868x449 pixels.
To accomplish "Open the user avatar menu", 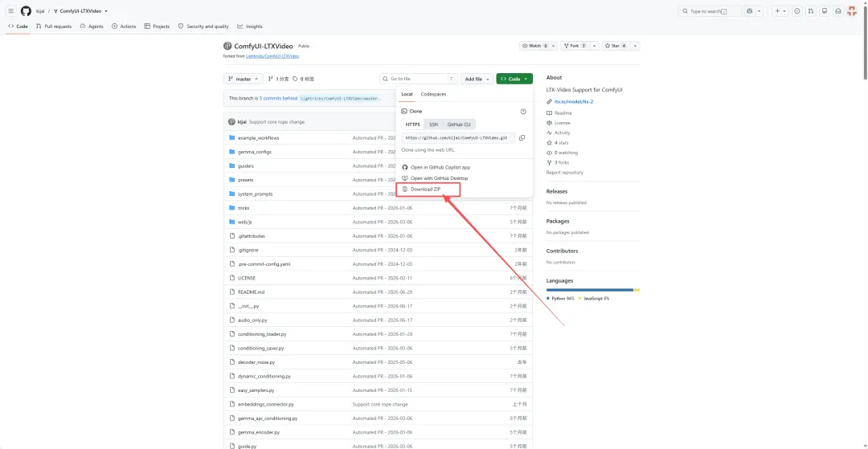I will pos(853,11).
